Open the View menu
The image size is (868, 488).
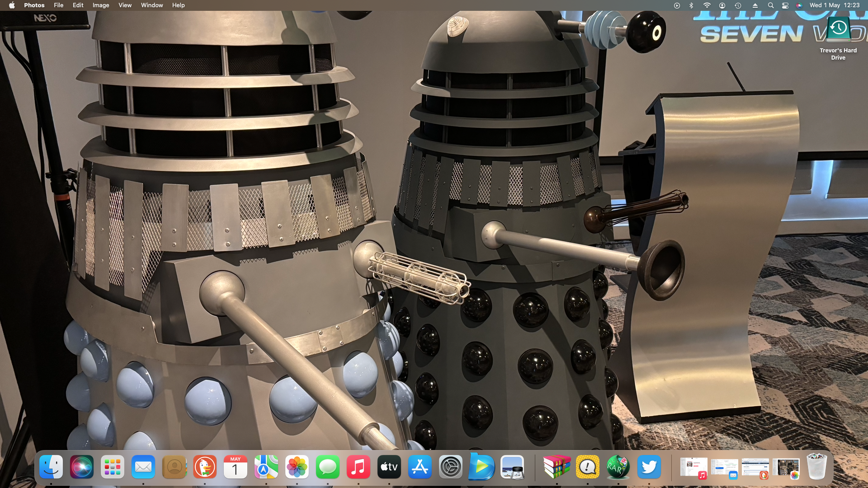point(125,5)
